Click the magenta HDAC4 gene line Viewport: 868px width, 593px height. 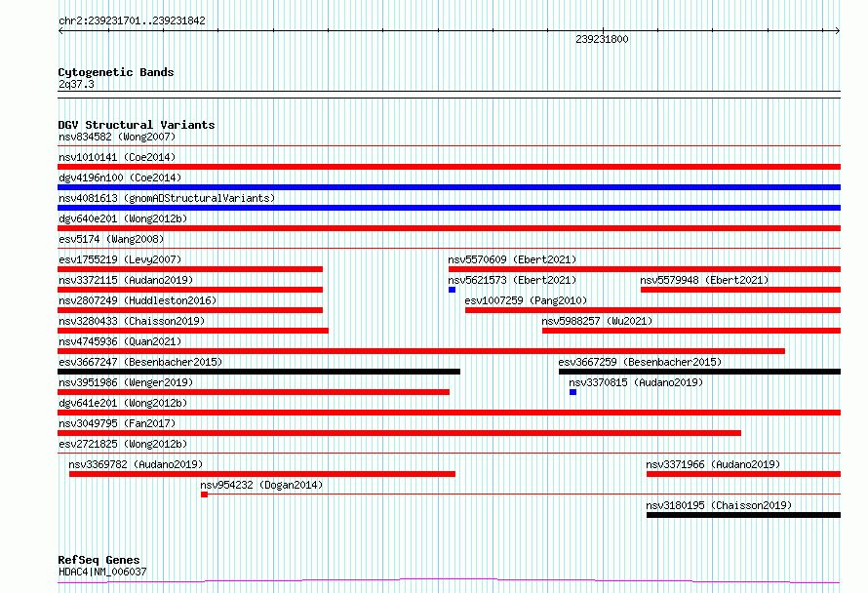pyautogui.click(x=449, y=581)
